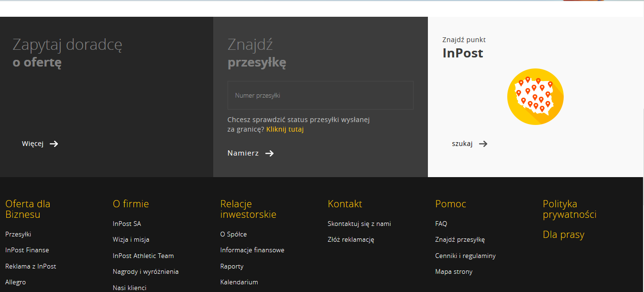Screen dimensions: 644x292
Task: Open Nagrody i wyróżnienia link
Action: click(x=145, y=271)
